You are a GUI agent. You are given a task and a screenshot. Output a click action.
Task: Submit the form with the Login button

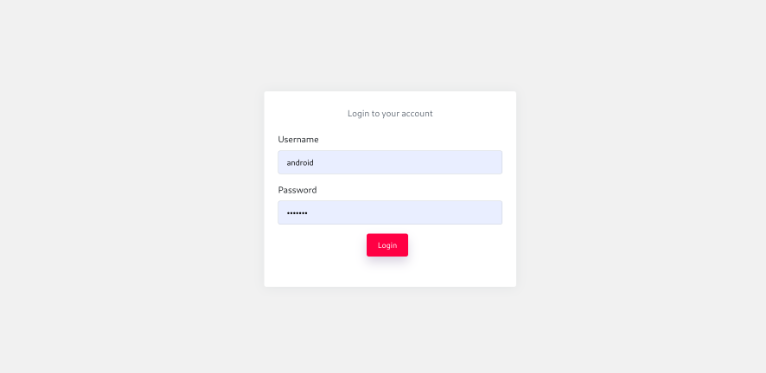click(387, 245)
